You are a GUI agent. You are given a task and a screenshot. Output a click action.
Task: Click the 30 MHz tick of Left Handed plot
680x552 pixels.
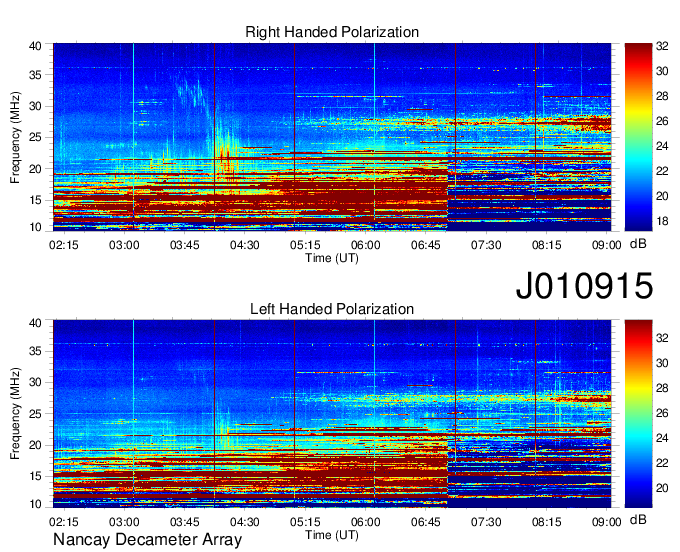tap(35, 382)
